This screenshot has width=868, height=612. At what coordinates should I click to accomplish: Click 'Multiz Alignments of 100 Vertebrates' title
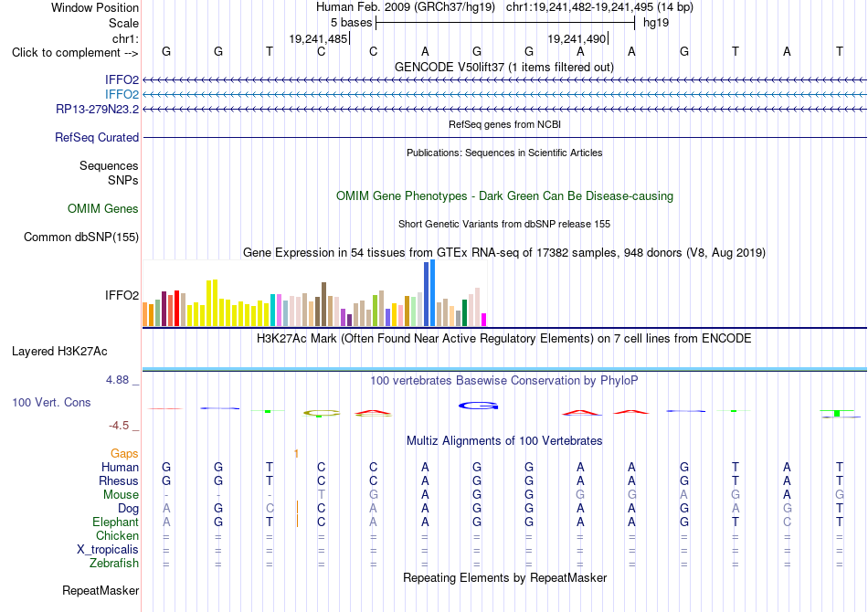(x=504, y=441)
